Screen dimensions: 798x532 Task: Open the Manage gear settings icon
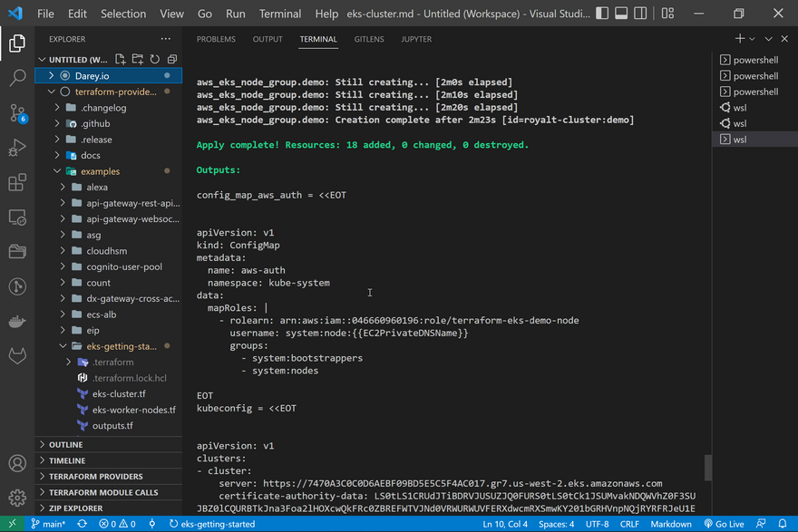click(x=17, y=498)
